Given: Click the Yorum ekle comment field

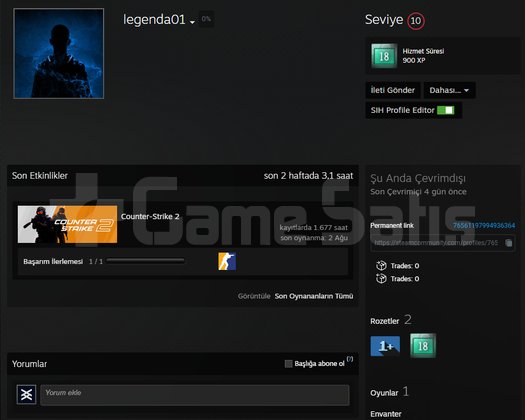Looking at the screenshot, I should click(x=195, y=395).
